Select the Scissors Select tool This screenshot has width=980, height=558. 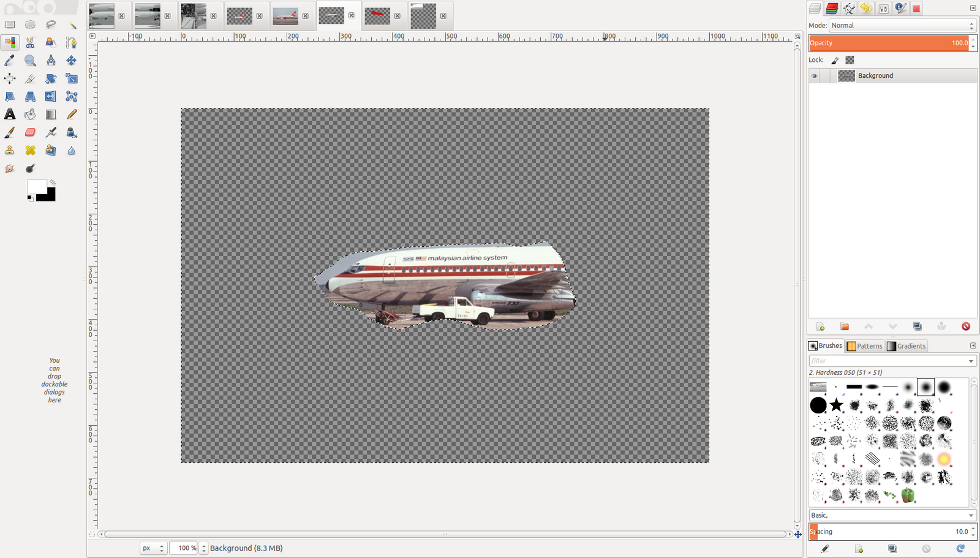(30, 42)
